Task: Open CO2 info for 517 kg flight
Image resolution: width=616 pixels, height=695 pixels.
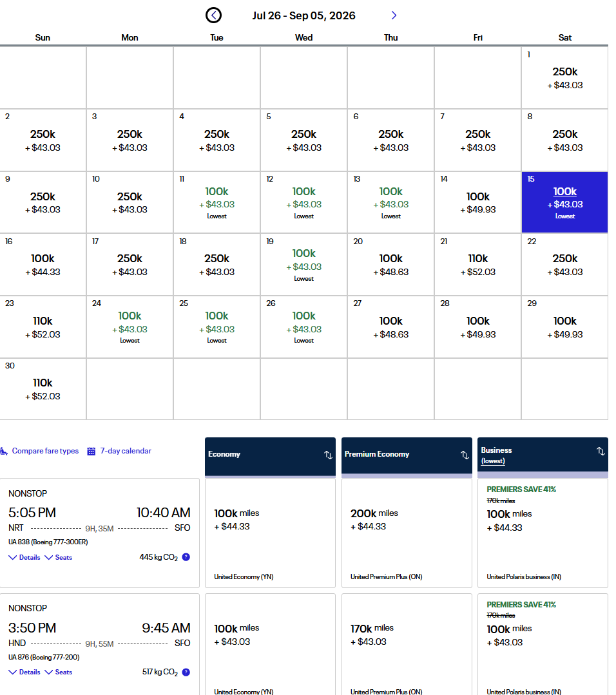Action: coord(186,672)
